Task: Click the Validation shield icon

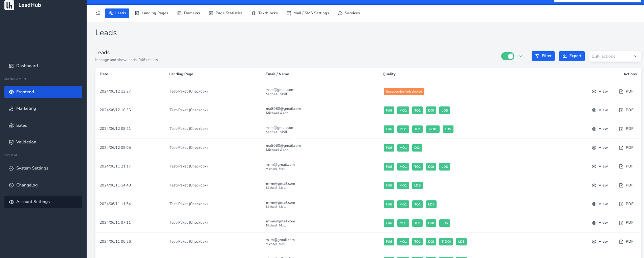Action: pyautogui.click(x=11, y=142)
